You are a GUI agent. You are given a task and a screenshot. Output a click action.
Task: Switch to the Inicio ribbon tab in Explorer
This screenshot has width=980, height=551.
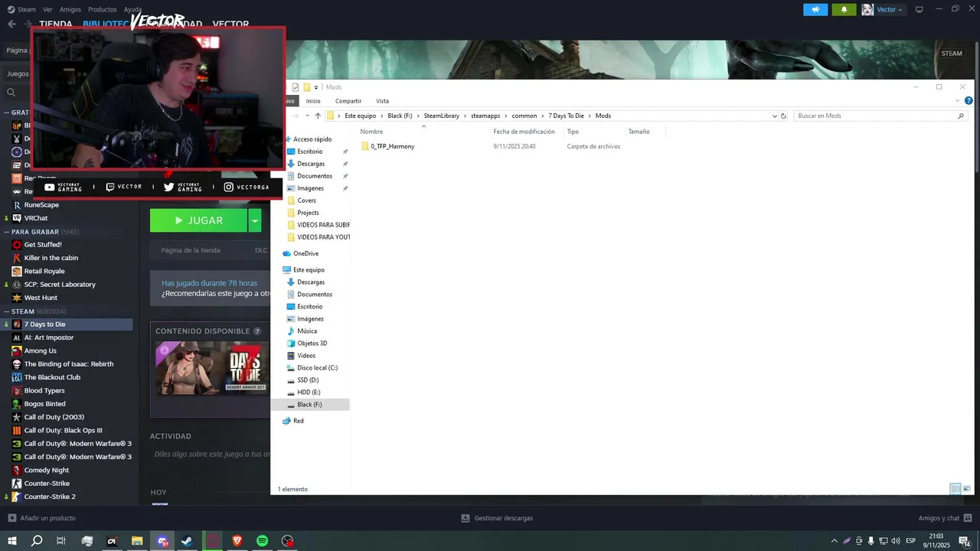(313, 101)
